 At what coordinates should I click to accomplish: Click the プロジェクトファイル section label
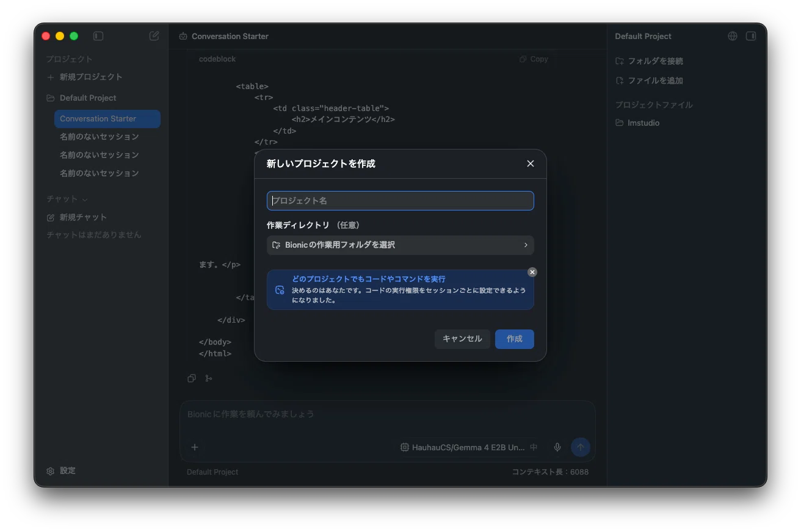pyautogui.click(x=654, y=105)
